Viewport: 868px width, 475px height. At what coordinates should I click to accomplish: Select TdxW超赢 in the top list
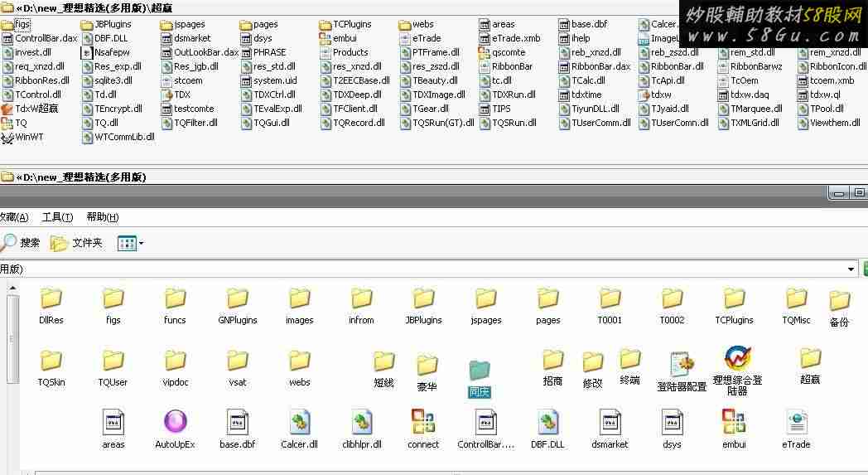[30, 109]
